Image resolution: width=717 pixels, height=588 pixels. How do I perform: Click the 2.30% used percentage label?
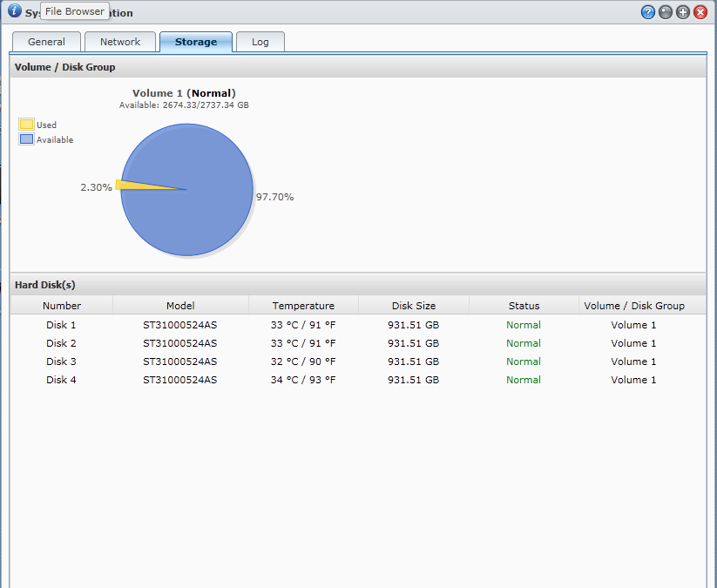pos(96,187)
